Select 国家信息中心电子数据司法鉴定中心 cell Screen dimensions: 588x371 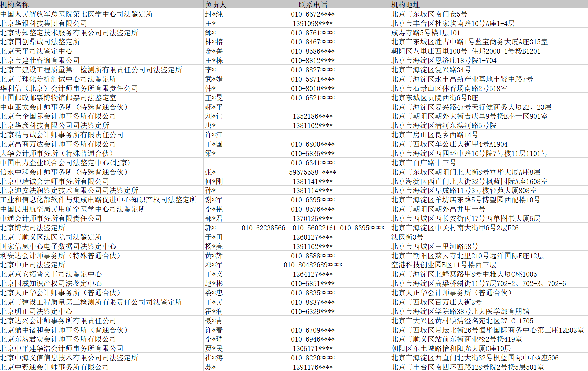(x=102, y=246)
